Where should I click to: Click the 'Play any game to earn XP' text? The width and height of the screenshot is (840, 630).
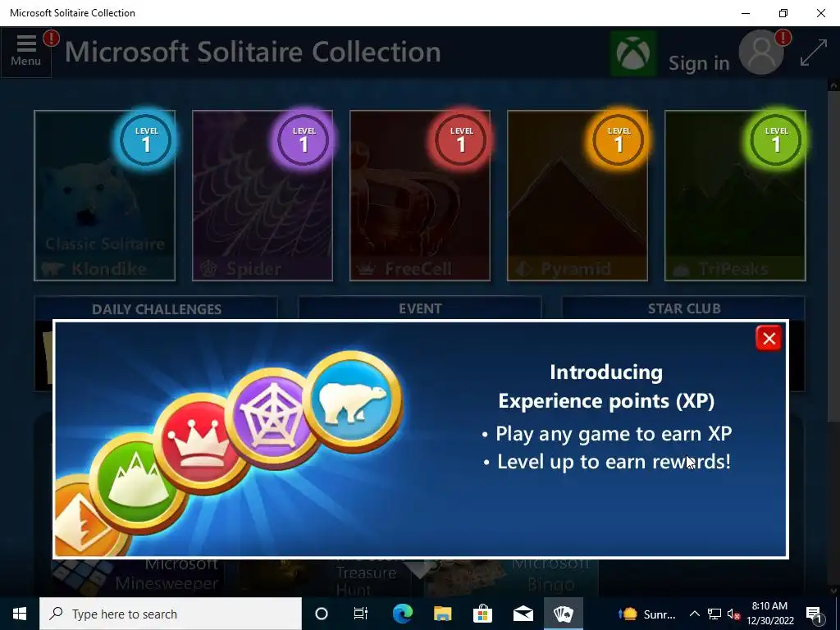point(614,433)
